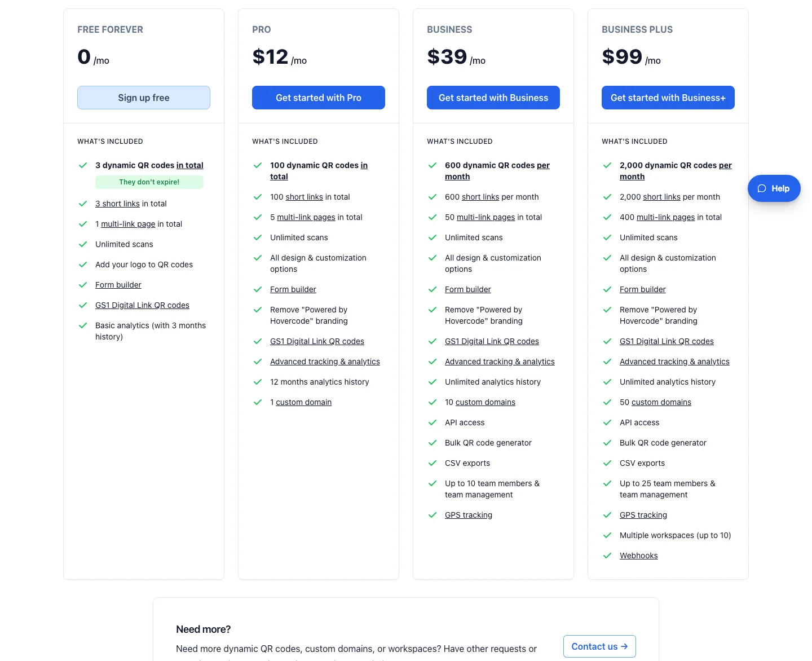Image resolution: width=812 pixels, height=661 pixels.
Task: Open '3 short links' link in Free Forever plan
Action: click(117, 204)
